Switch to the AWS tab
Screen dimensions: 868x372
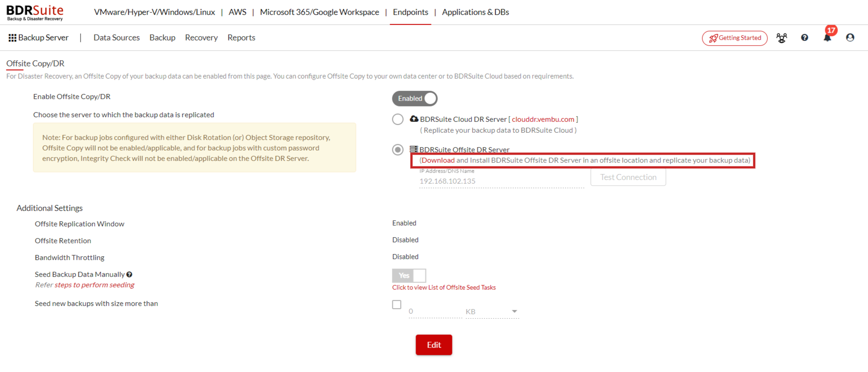[238, 12]
